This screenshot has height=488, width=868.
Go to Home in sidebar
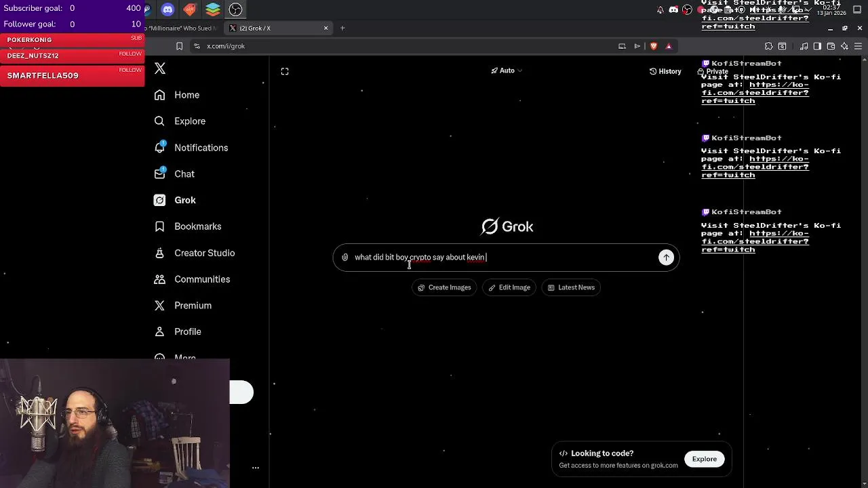[x=177, y=95]
